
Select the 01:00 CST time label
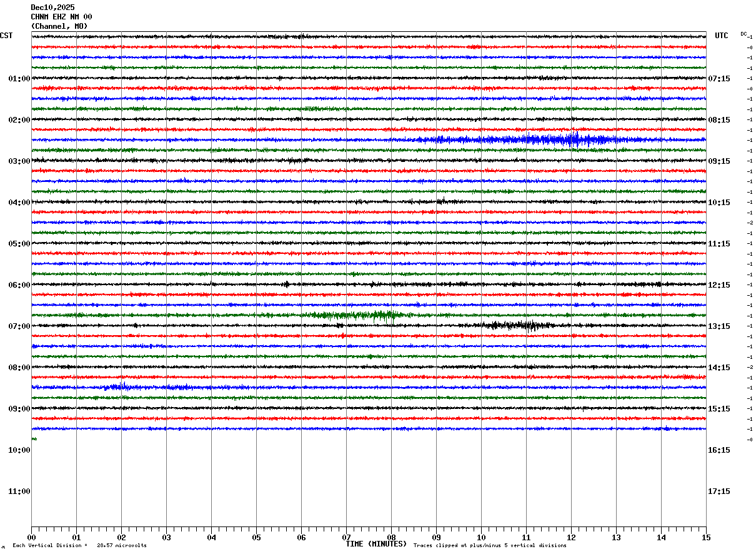[x=19, y=78]
